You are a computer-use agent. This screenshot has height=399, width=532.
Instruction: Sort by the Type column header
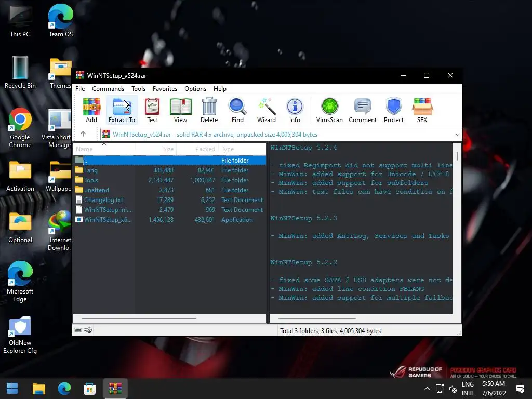pyautogui.click(x=242, y=149)
